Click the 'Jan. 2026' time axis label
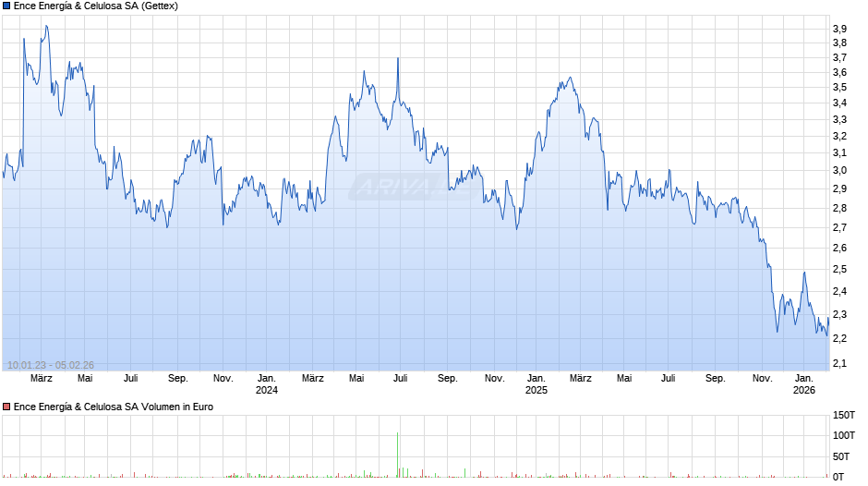The width and height of the screenshot is (868, 486). (x=803, y=384)
